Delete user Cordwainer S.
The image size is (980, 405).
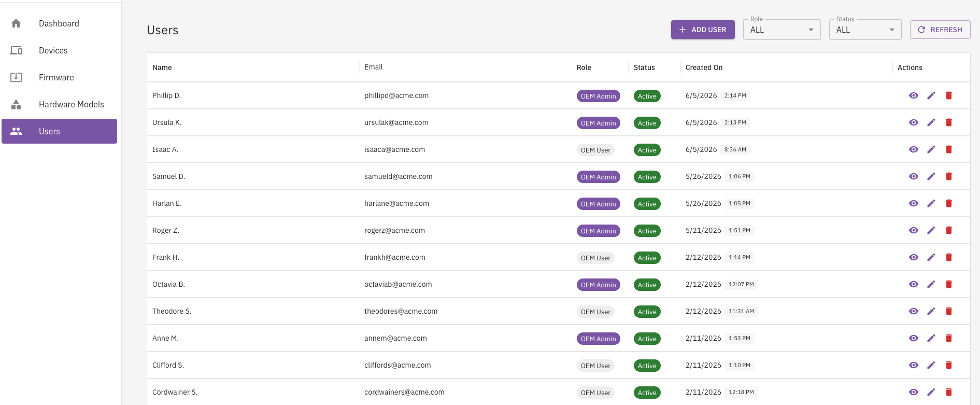(949, 392)
